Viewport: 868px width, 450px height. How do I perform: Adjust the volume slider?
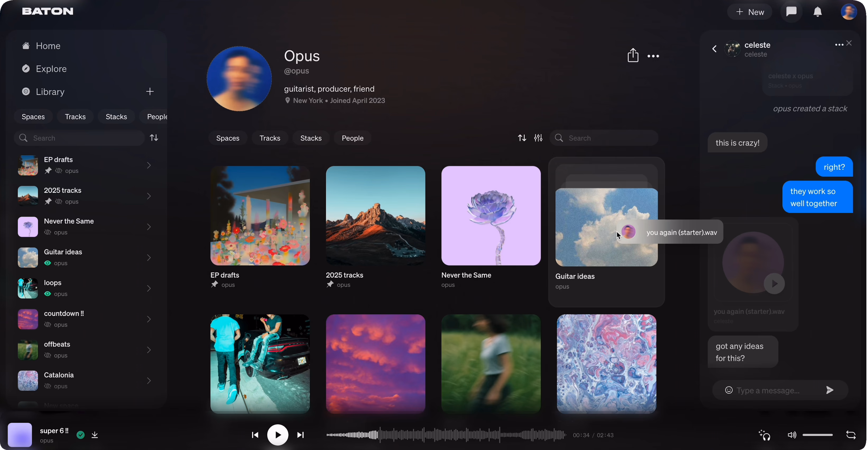pyautogui.click(x=818, y=435)
